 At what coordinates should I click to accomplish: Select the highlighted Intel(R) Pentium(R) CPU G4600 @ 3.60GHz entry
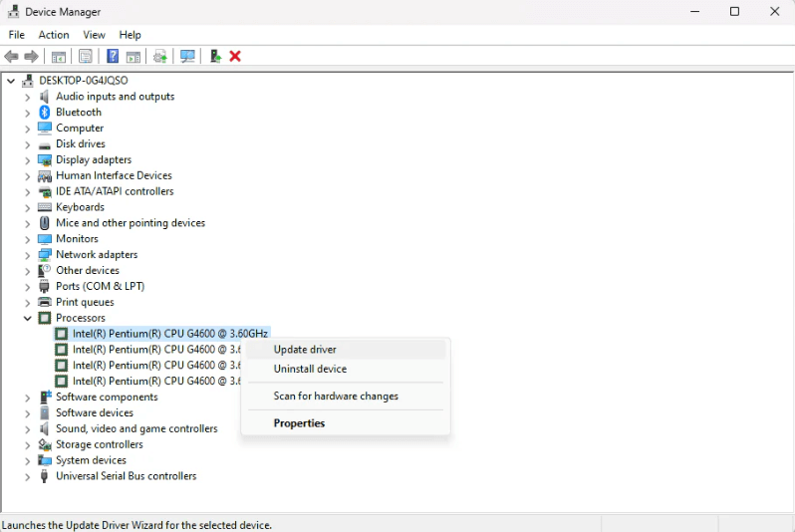[169, 334]
